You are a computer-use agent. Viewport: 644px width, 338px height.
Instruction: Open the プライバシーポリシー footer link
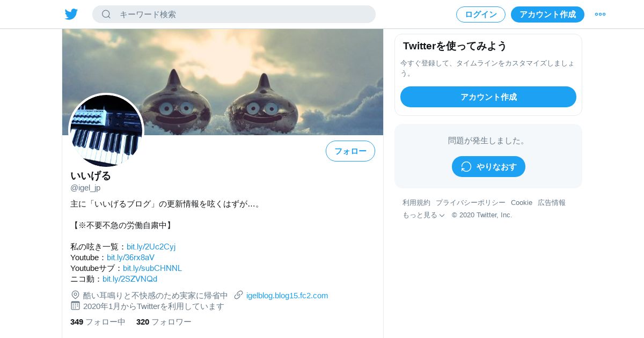(x=471, y=203)
